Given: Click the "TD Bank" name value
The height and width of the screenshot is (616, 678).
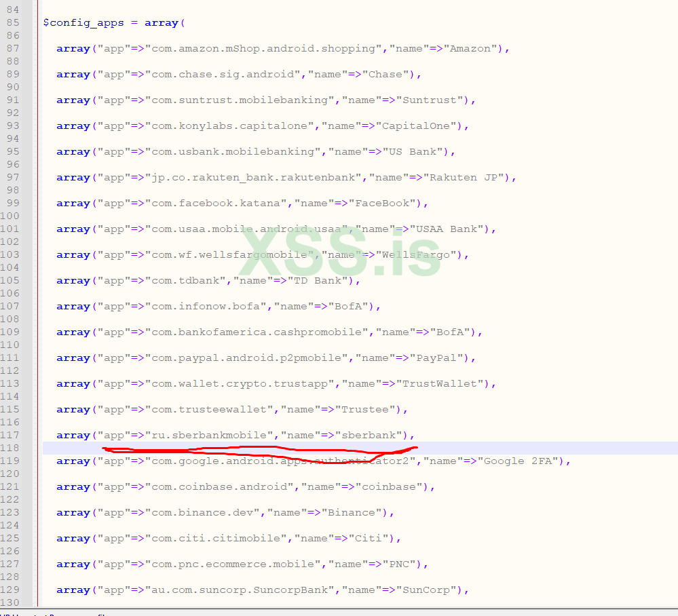Looking at the screenshot, I should [318, 281].
